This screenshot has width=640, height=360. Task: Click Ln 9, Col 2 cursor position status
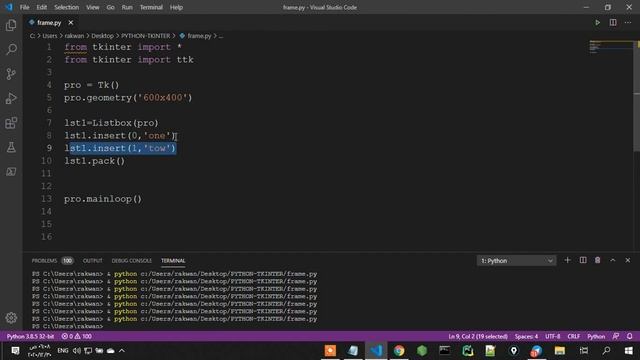tap(478, 336)
